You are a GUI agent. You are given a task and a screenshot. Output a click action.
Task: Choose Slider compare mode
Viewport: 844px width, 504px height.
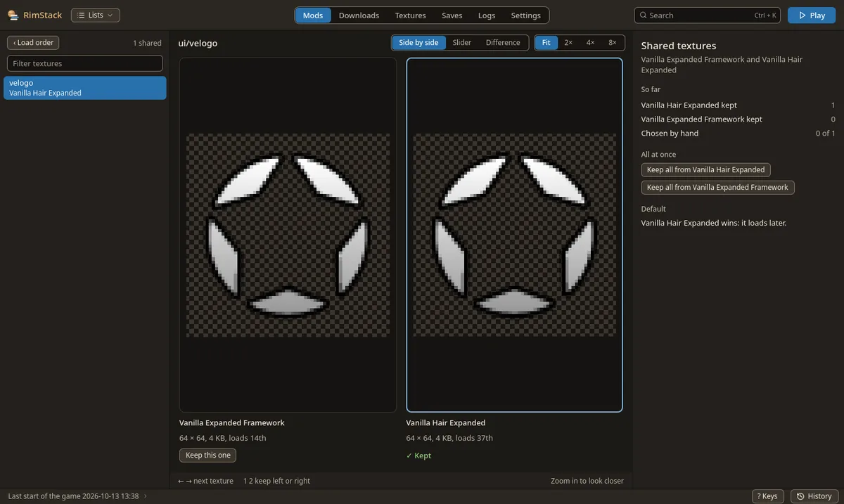pos(462,43)
